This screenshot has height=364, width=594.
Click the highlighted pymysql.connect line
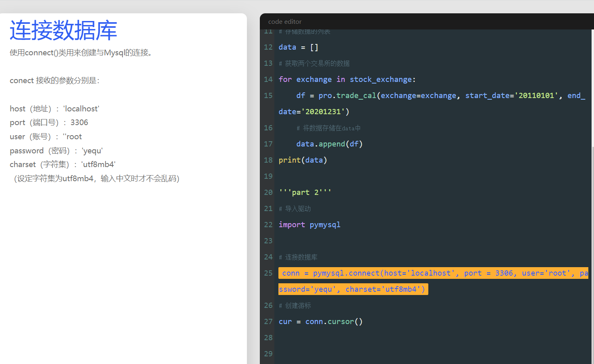433,273
